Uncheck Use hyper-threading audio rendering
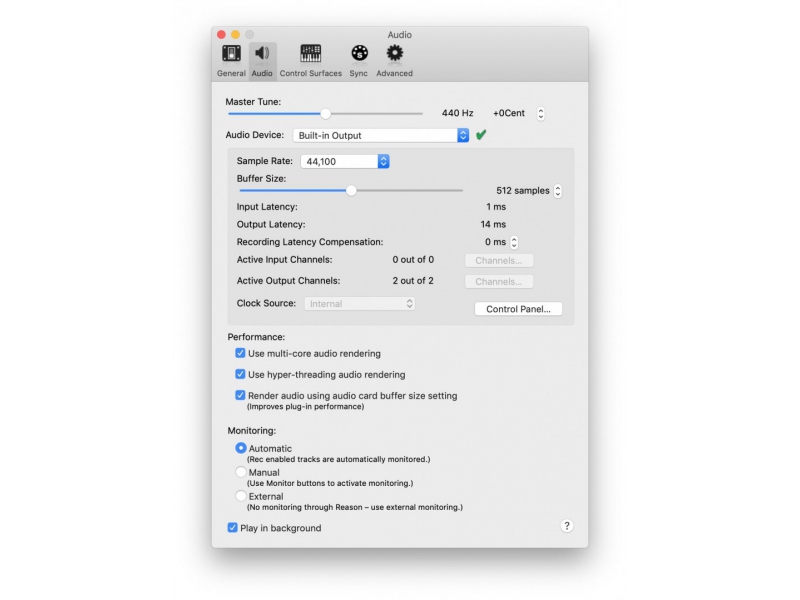 [240, 374]
